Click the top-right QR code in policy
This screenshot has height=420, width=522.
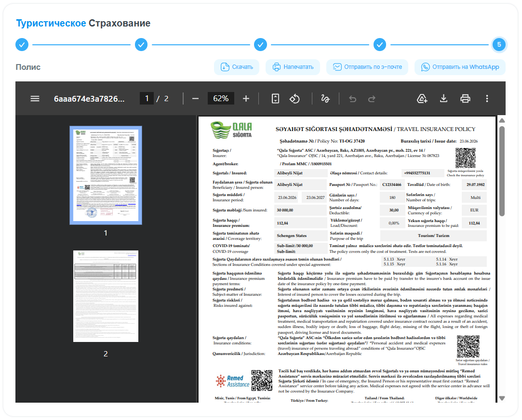(466, 158)
